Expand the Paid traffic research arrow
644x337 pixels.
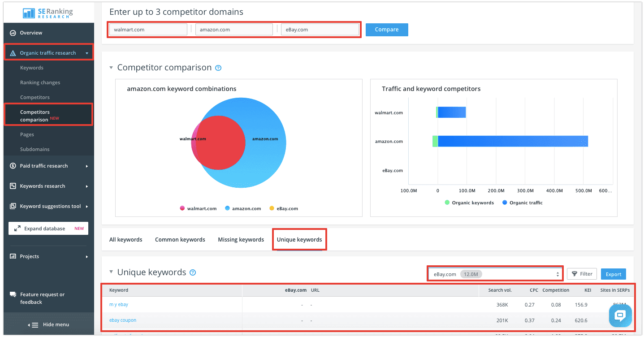click(x=87, y=166)
